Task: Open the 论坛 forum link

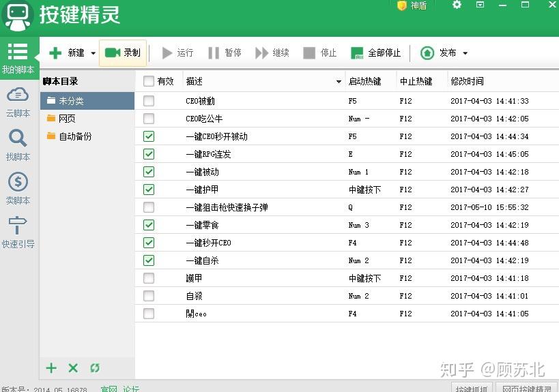Action: click(131, 389)
